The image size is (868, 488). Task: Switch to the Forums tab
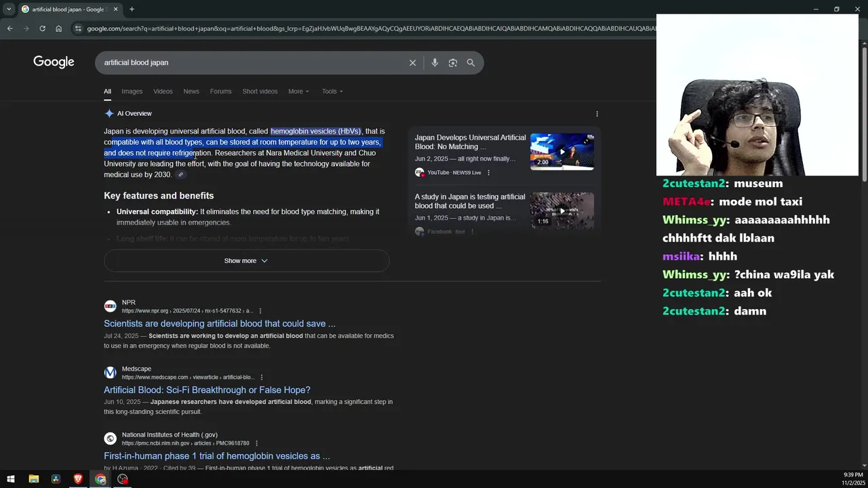click(x=220, y=91)
